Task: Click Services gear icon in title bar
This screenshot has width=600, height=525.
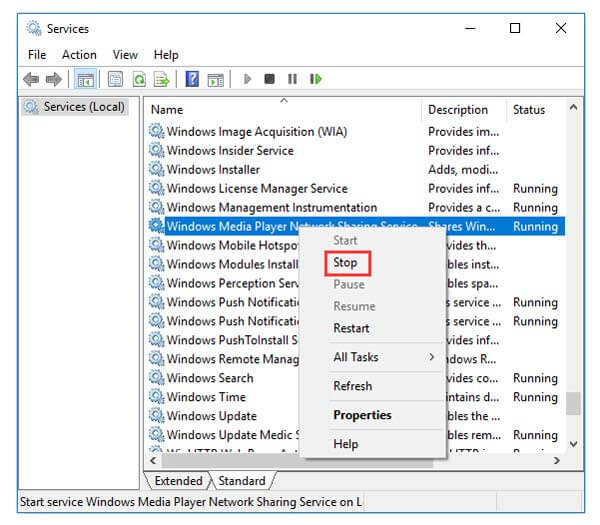Action: coord(34,28)
